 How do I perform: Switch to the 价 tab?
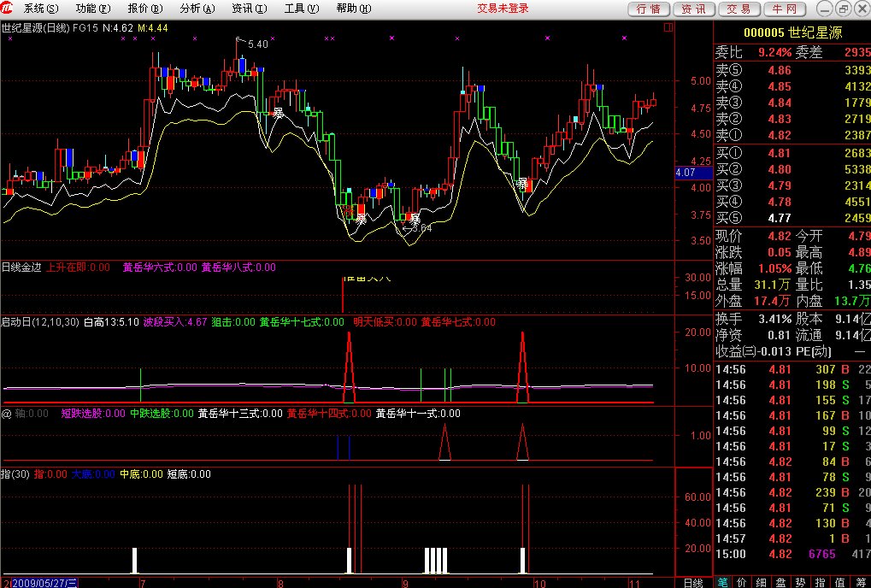click(x=742, y=582)
